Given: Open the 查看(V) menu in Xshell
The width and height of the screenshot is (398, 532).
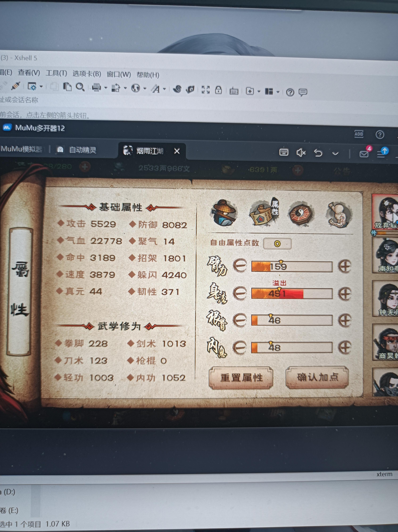Looking at the screenshot, I should coord(29,73).
